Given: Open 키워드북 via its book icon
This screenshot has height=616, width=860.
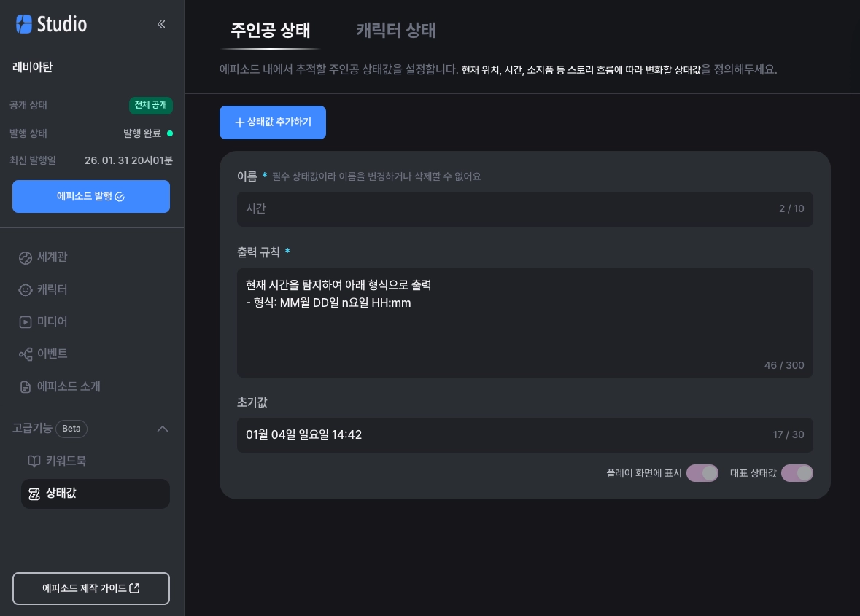Looking at the screenshot, I should [x=34, y=461].
